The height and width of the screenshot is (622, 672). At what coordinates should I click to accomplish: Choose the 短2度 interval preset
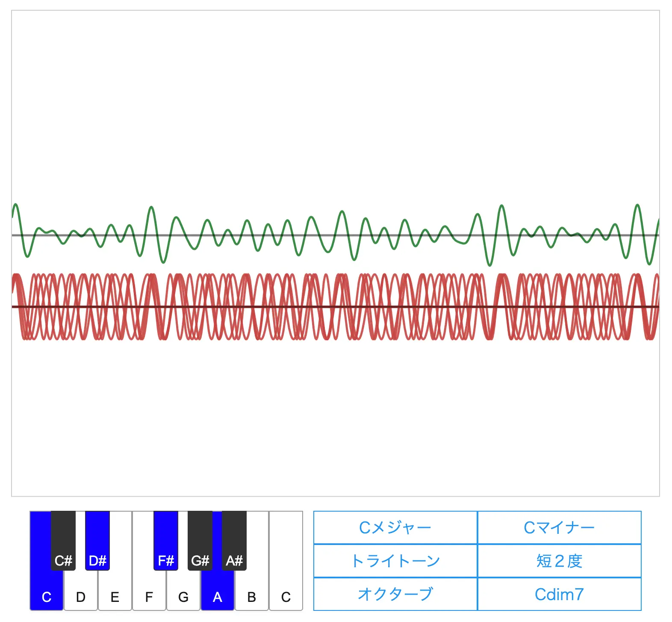[x=559, y=561]
